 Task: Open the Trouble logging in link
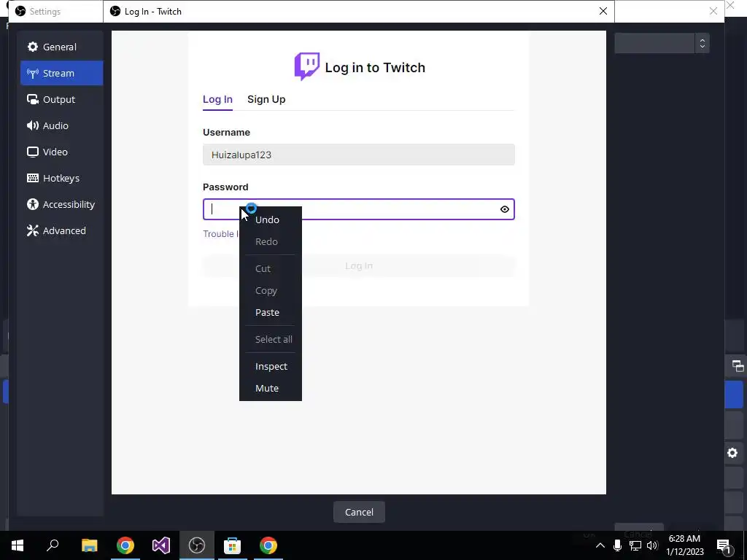click(x=220, y=233)
